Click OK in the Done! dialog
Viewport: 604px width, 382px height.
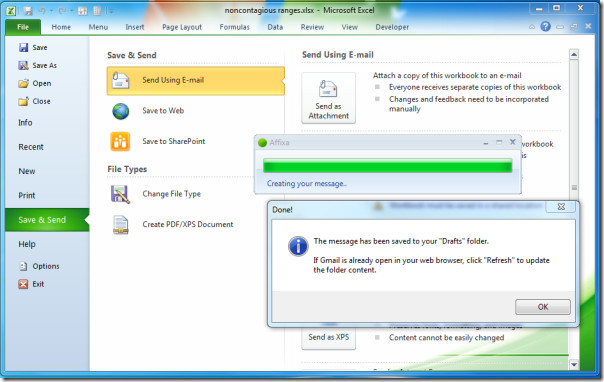pos(543,307)
